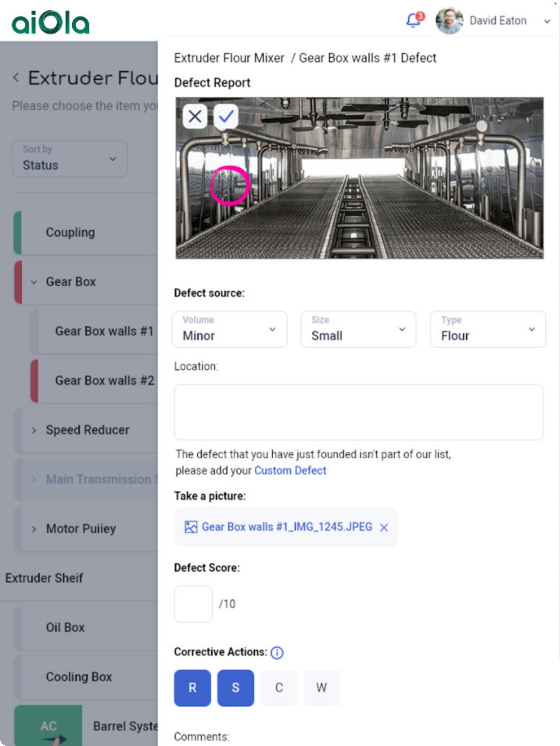
Task: Open the Corrective Actions info icon
Action: pos(277,653)
